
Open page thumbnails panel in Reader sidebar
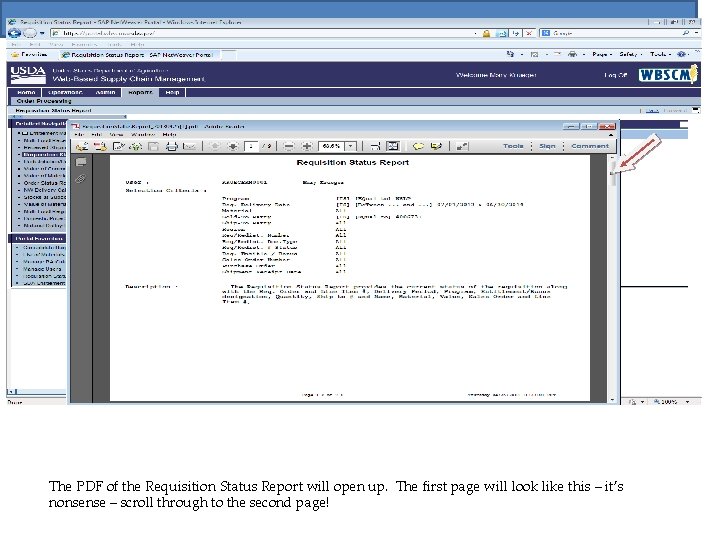[x=81, y=162]
